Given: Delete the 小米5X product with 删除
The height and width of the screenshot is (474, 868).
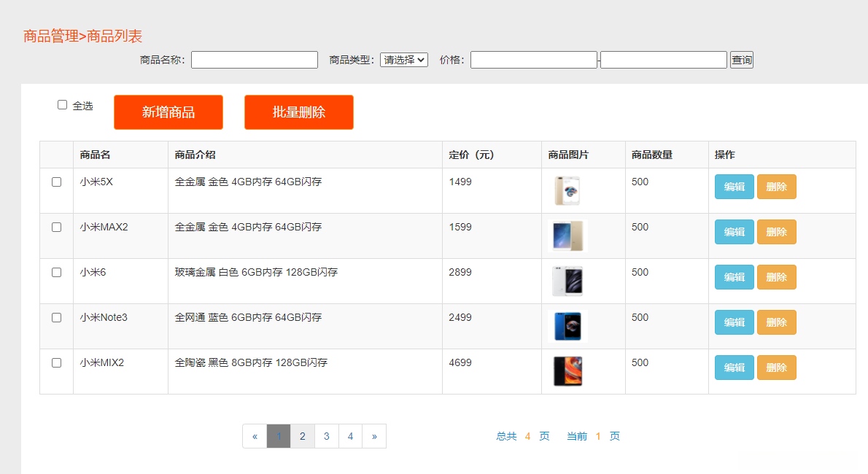Looking at the screenshot, I should (777, 187).
